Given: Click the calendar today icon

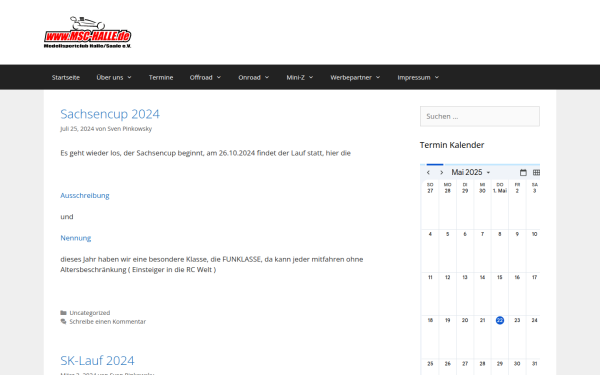Looking at the screenshot, I should [x=523, y=173].
